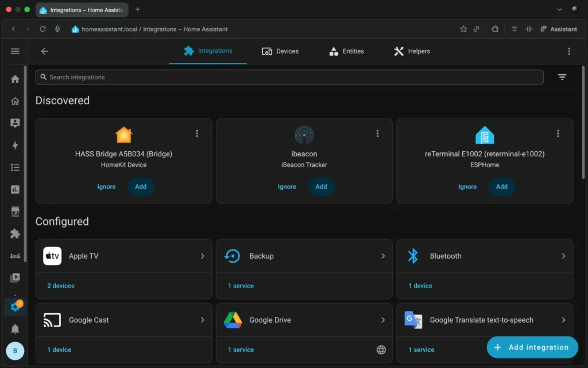
Task: Copy link using the link icon in toolbar
Action: [476, 29]
